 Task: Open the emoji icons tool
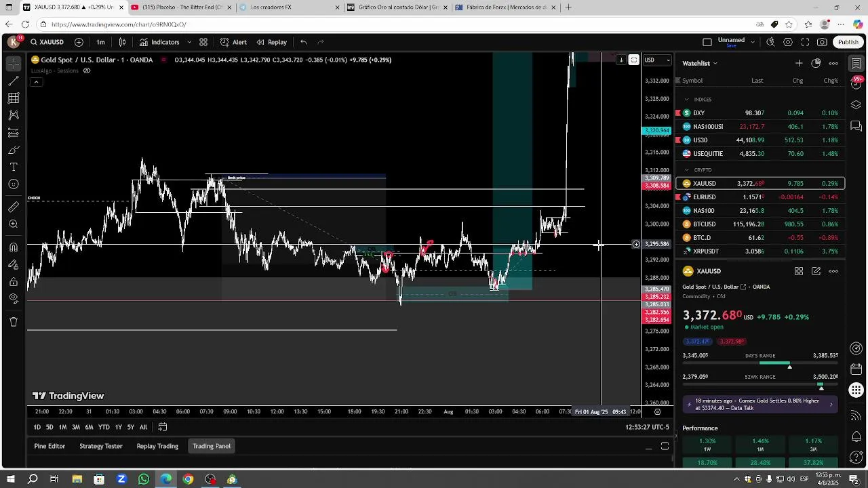coord(14,184)
